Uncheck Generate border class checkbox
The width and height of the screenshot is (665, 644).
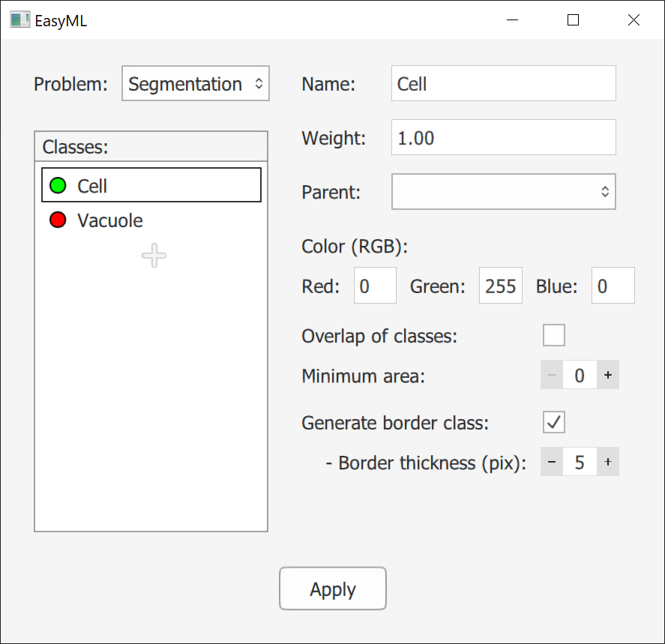tap(554, 423)
